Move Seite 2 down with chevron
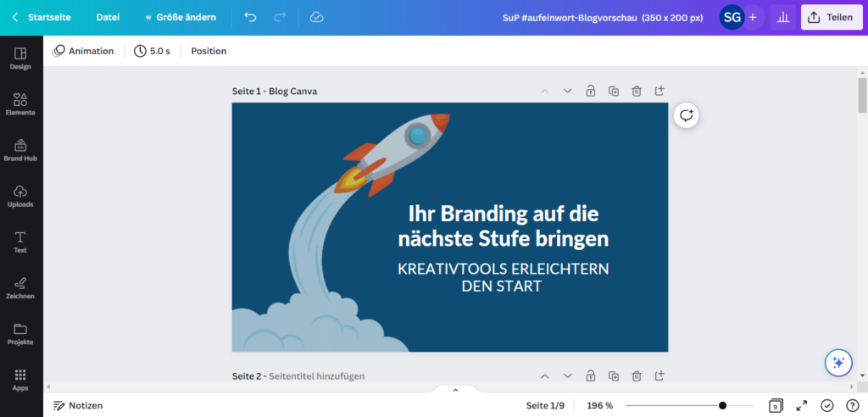This screenshot has width=868, height=417. [567, 376]
